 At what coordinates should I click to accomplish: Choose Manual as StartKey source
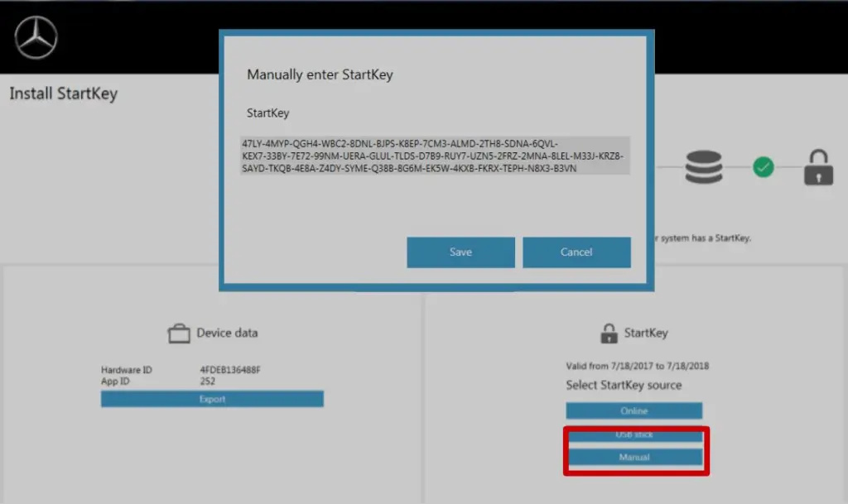click(x=634, y=457)
